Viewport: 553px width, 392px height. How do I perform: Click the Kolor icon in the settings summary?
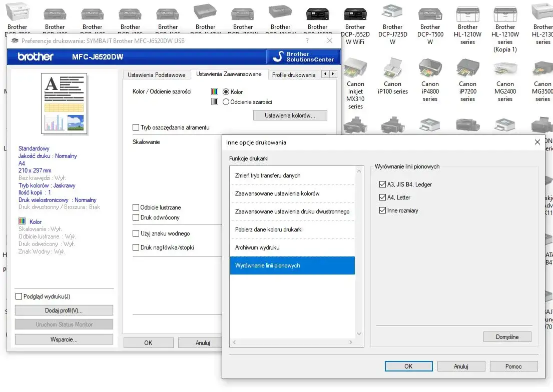[x=22, y=221]
